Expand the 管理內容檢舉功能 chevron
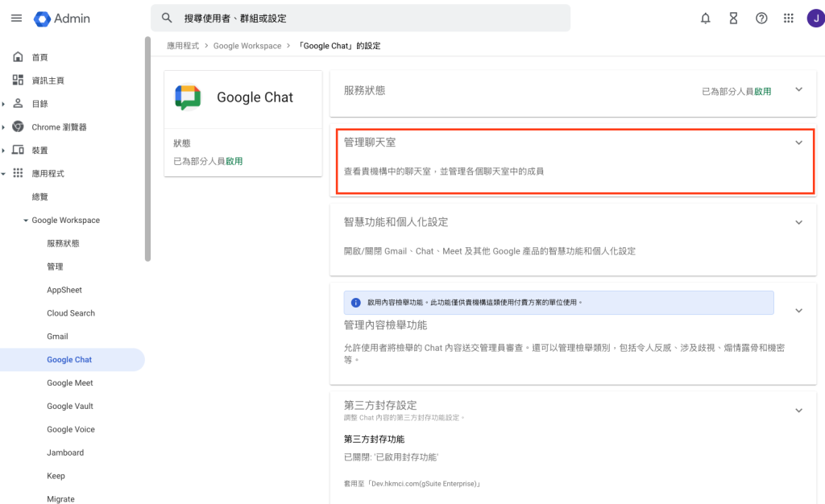Image resolution: width=825 pixels, height=504 pixels. (798, 311)
